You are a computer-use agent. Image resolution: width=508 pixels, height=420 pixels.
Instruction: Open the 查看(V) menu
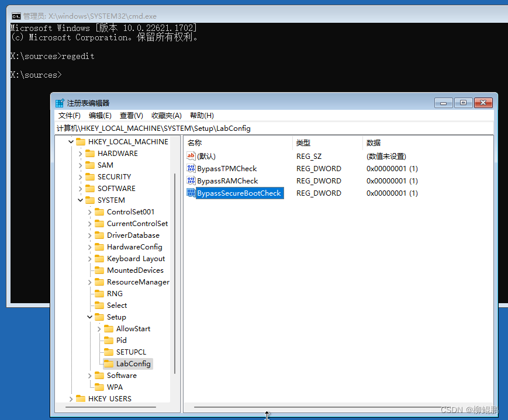click(x=131, y=115)
